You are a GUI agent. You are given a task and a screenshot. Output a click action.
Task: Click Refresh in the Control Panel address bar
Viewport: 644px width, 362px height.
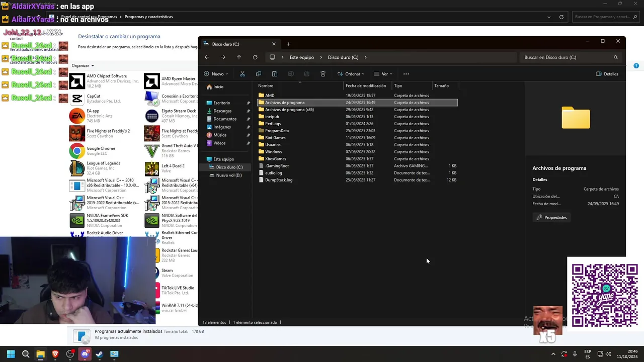tap(561, 17)
